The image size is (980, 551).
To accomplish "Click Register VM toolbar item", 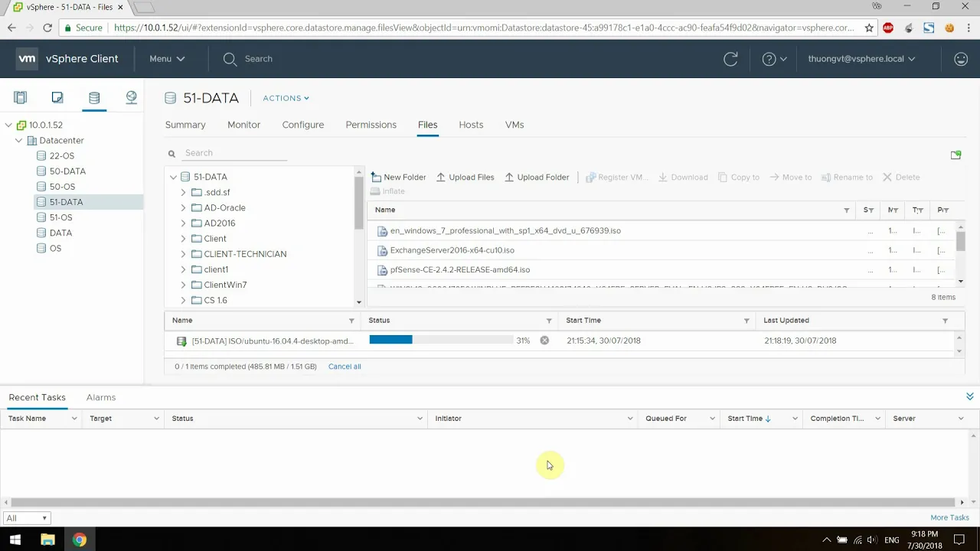I will pyautogui.click(x=617, y=177).
